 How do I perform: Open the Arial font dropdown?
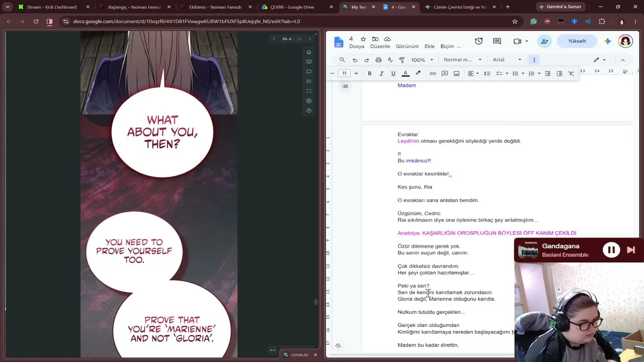[507, 60]
